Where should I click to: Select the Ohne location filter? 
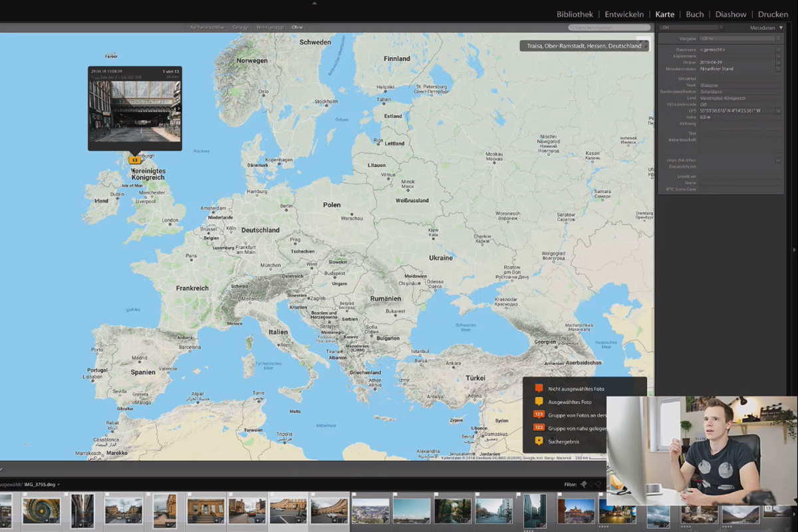(297, 27)
